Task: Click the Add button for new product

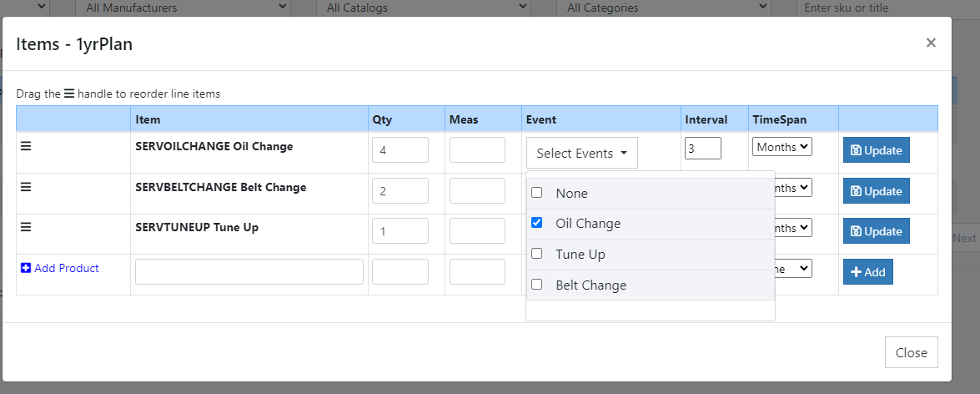Action: coord(867,272)
